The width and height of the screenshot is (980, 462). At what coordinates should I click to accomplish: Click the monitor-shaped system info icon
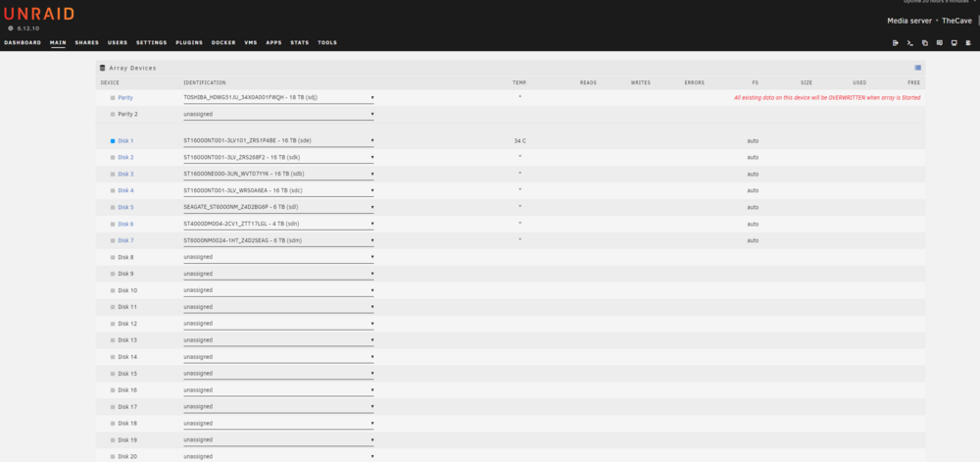(954, 43)
